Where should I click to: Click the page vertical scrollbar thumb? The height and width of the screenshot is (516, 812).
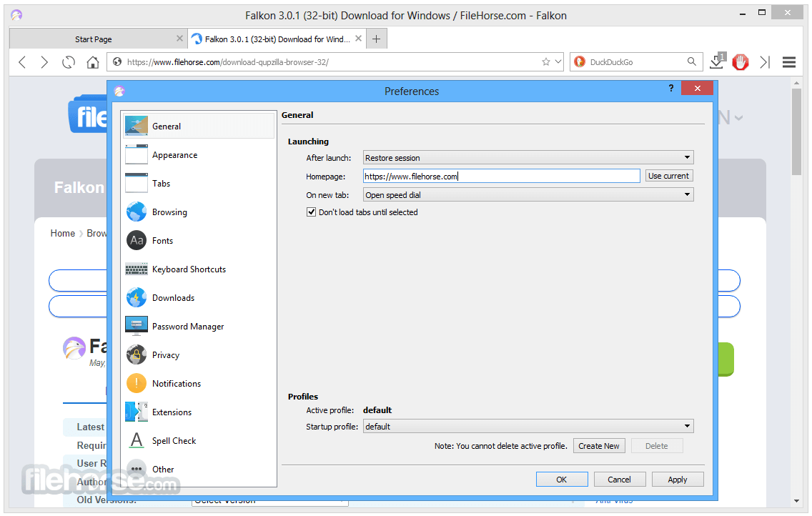796,132
